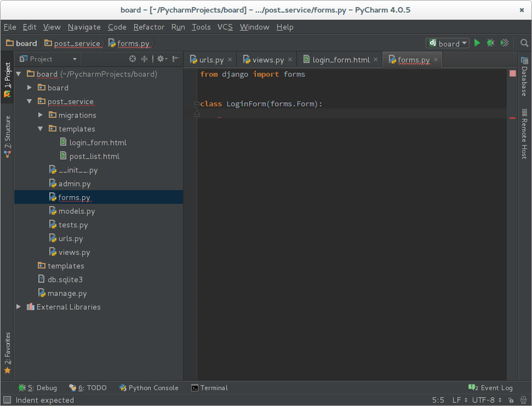This screenshot has width=532, height=406.
Task: Open the Event Log
Action: point(491,388)
